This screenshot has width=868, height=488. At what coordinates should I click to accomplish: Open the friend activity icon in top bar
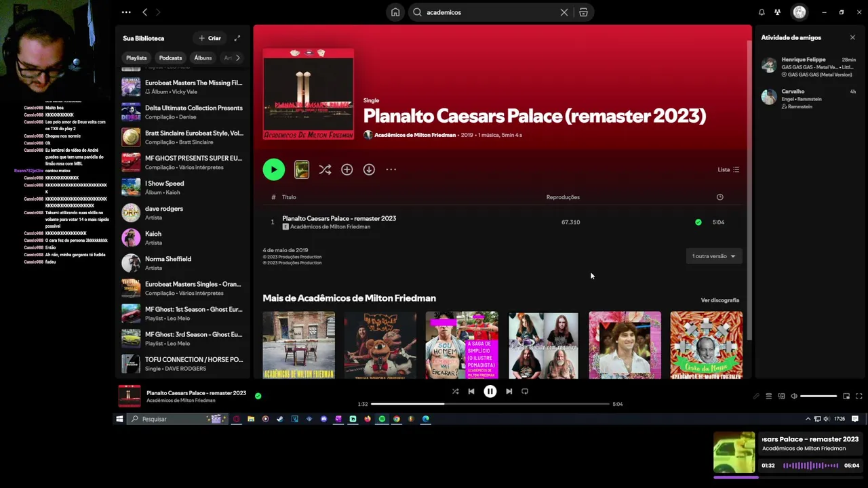pos(777,12)
